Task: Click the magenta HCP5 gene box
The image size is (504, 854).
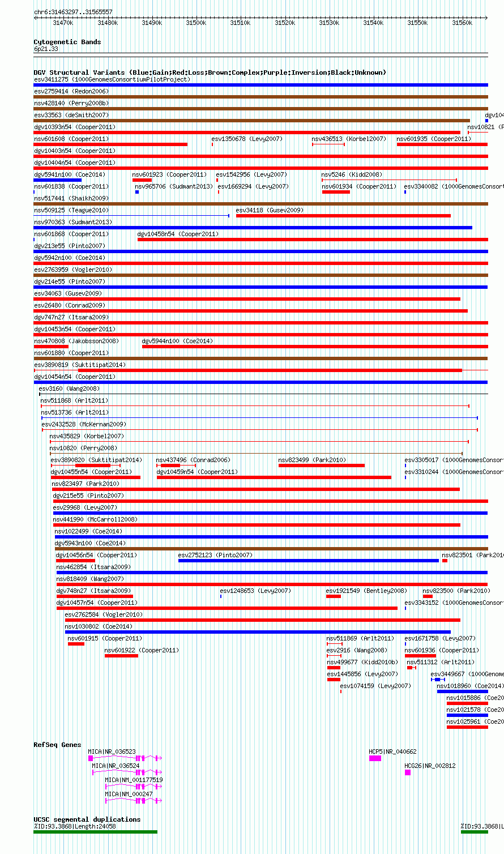Action: [x=375, y=758]
